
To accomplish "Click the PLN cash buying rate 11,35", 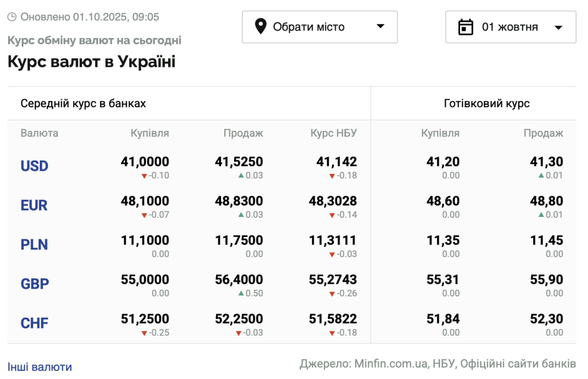I will click(x=443, y=240).
